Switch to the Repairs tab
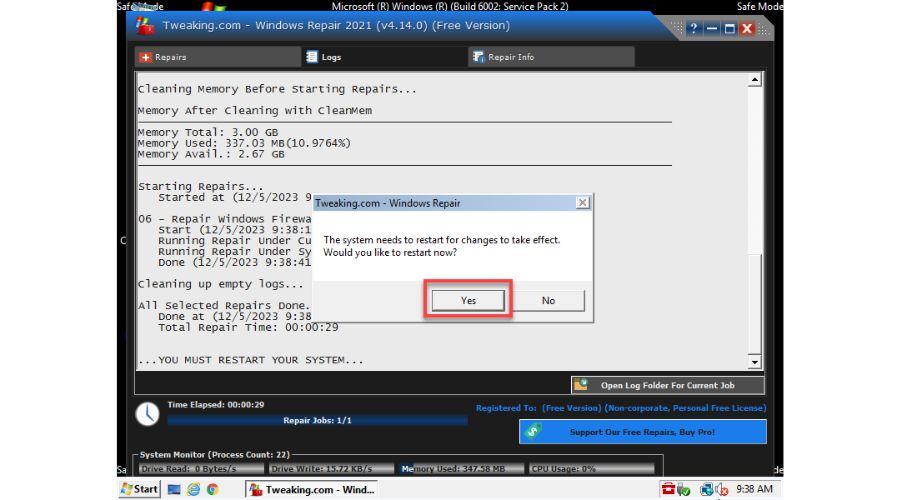This screenshot has width=900, height=500. click(x=218, y=57)
